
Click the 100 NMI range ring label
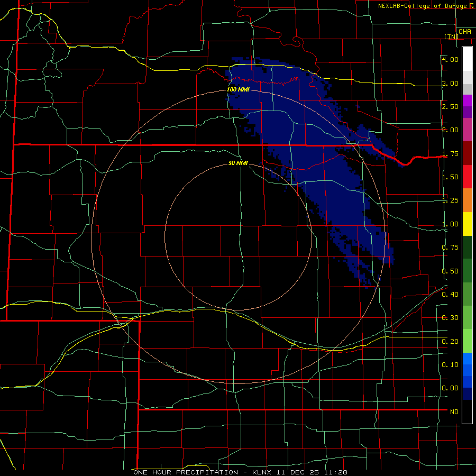click(x=239, y=89)
